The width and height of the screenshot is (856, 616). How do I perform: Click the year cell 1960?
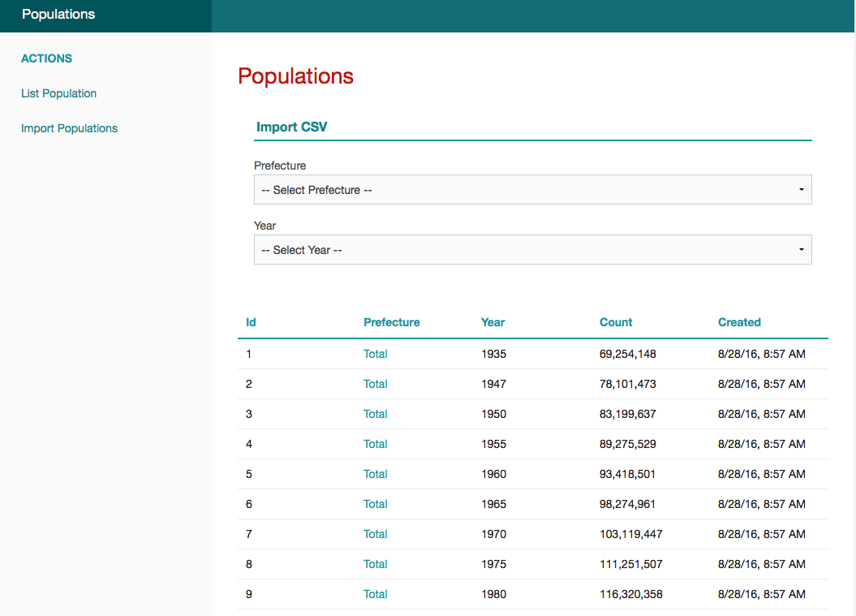(x=493, y=474)
